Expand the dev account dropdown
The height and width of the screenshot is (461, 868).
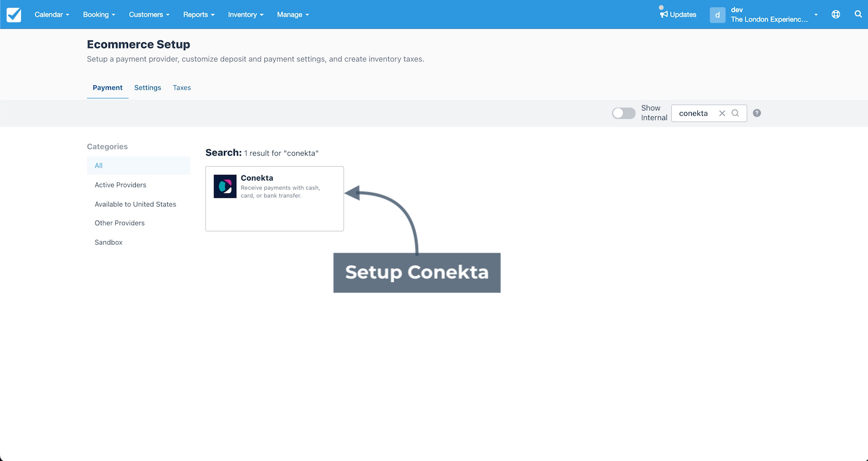pyautogui.click(x=816, y=15)
